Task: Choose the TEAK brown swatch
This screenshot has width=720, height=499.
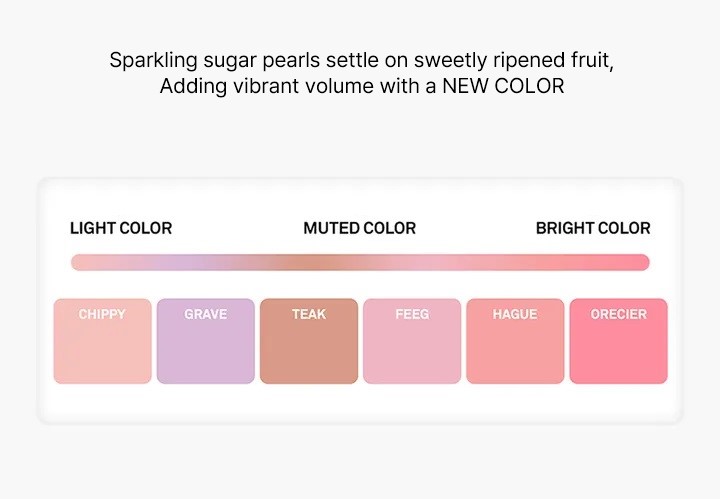Action: click(x=309, y=341)
